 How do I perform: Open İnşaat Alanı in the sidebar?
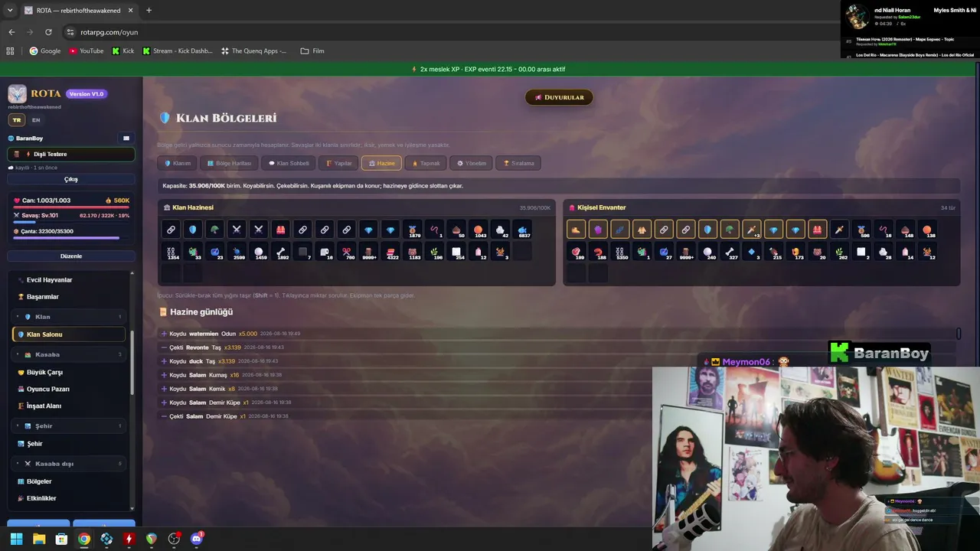click(69, 406)
